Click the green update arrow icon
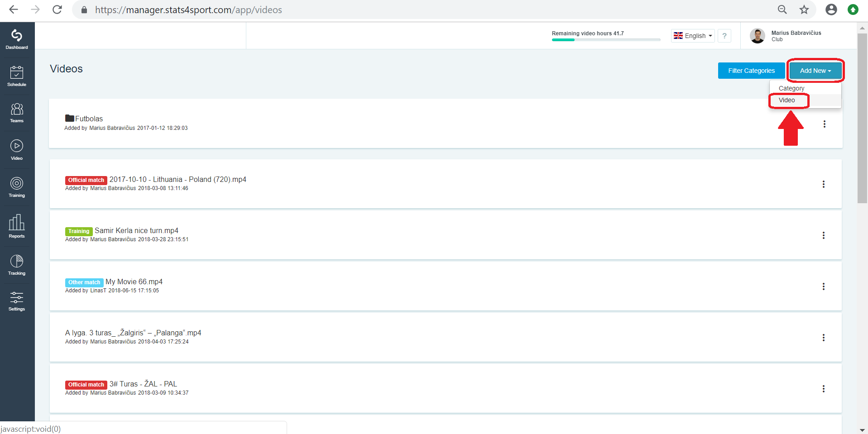Image resolution: width=868 pixels, height=434 pixels. pos(853,10)
